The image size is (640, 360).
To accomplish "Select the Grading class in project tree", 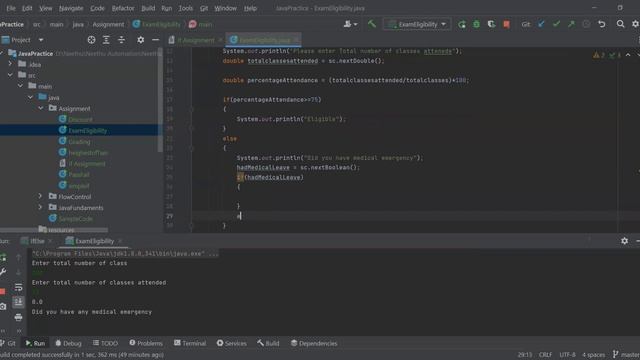I will [79, 142].
